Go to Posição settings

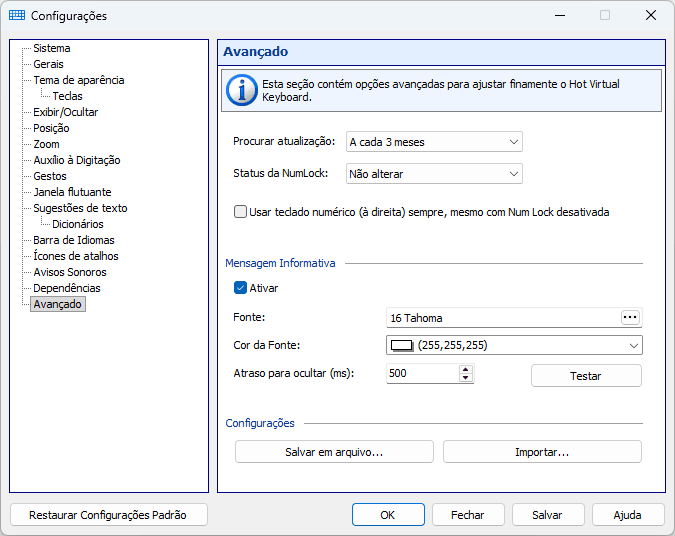coord(51,128)
